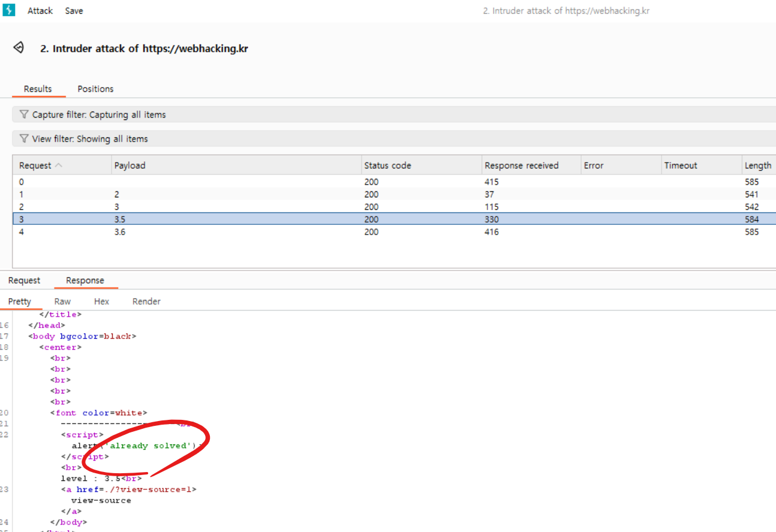Open the Capture filter funnel icon
Image resolution: width=776 pixels, height=532 pixels.
pos(24,114)
